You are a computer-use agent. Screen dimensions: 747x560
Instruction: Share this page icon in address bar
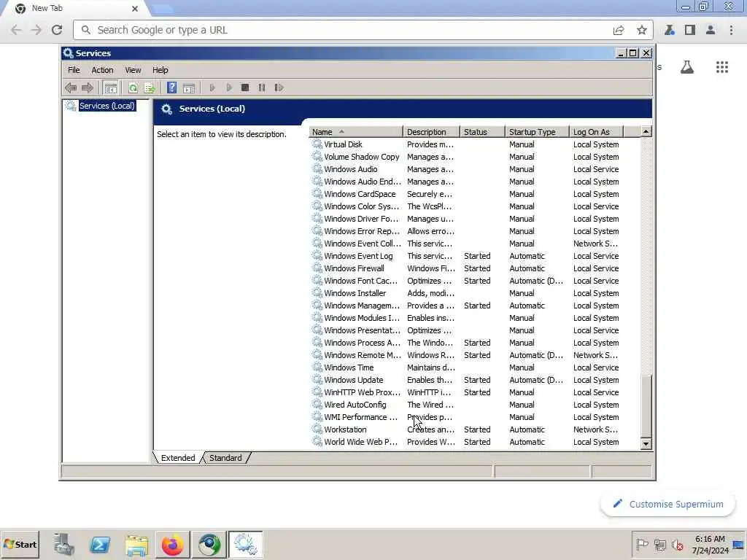point(619,30)
